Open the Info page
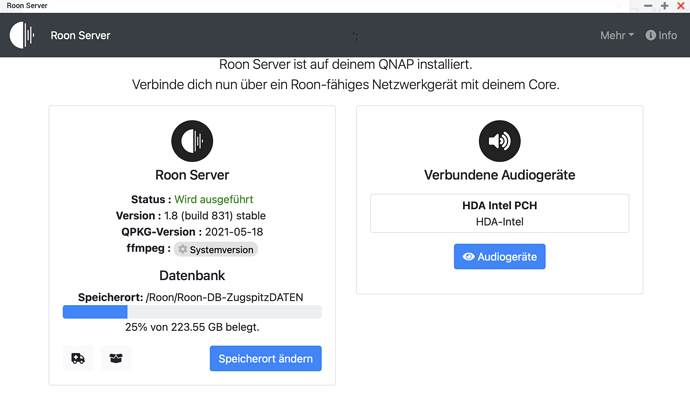Viewport: 690px width, 402px height. (661, 35)
